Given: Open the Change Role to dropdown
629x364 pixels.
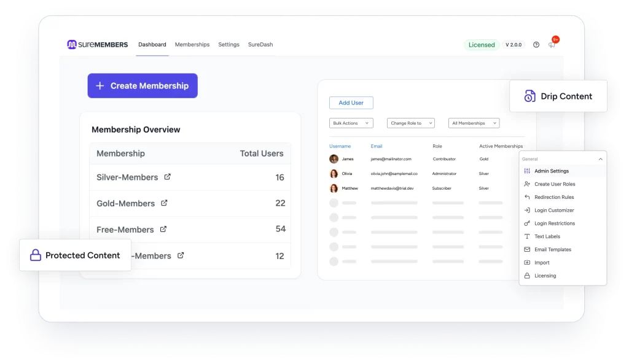Looking at the screenshot, I should click(x=410, y=123).
